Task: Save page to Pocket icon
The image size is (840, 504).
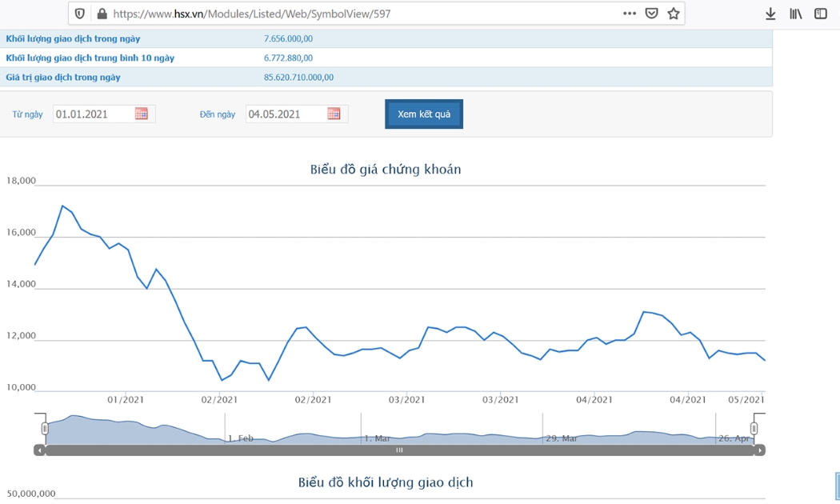Action: [x=651, y=14]
